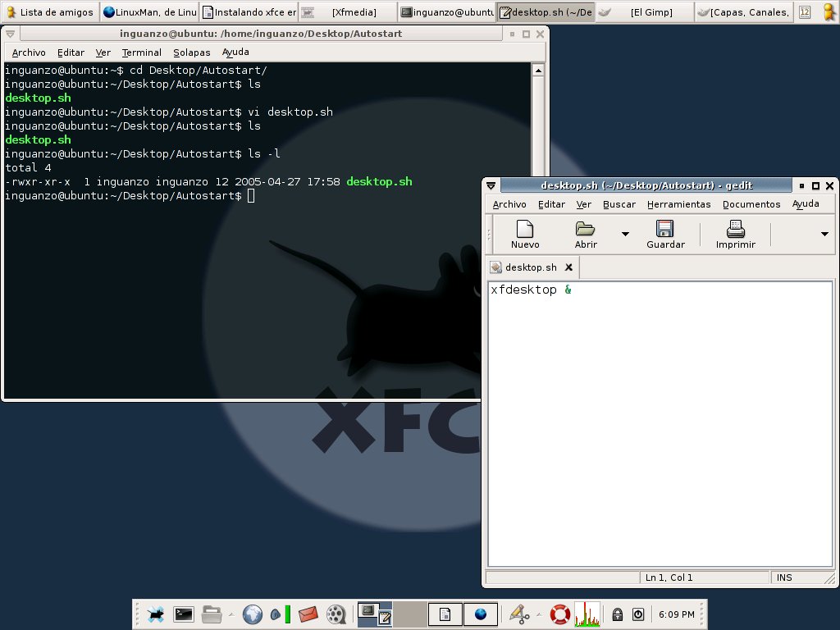The width and height of the screenshot is (840, 630).
Task: Open gedit Archivo menu
Action: tap(509, 204)
